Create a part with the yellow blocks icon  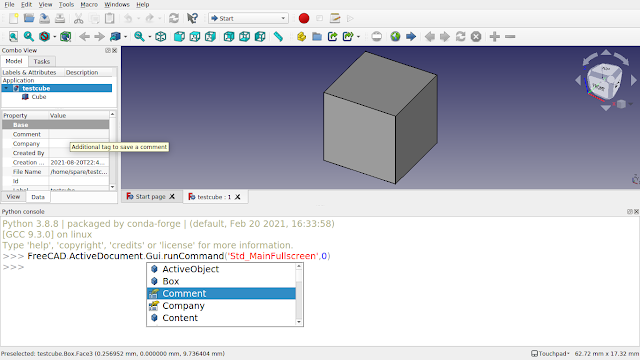pyautogui.click(x=301, y=37)
